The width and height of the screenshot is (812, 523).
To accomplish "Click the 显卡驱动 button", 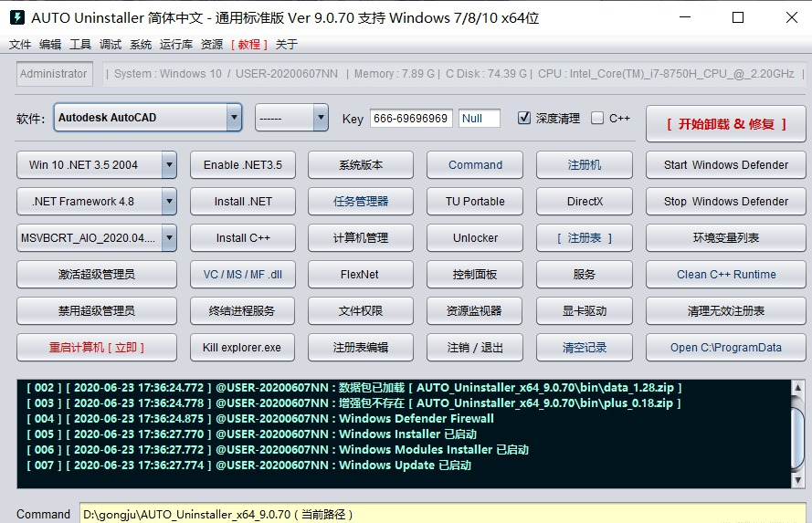I will (x=585, y=311).
